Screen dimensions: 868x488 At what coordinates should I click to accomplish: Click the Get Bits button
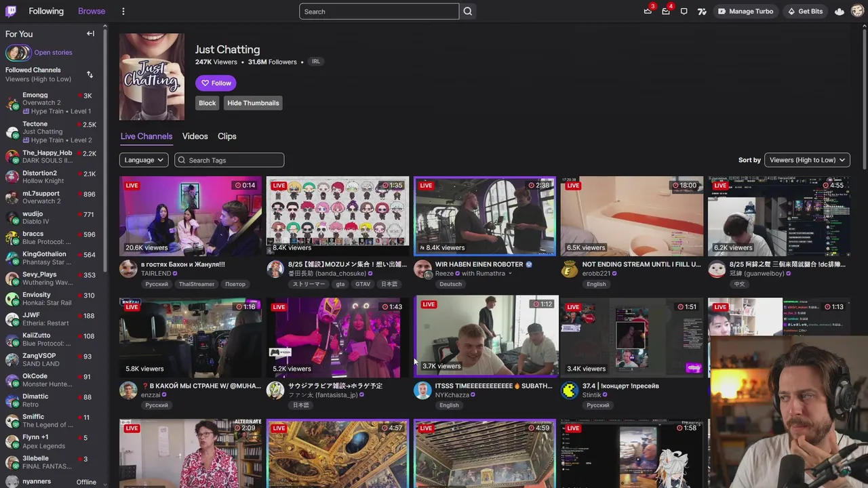(805, 12)
